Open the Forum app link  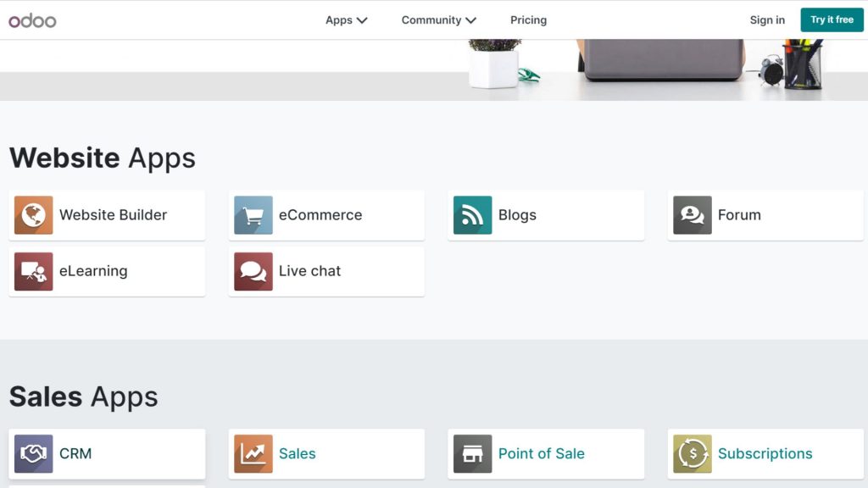[765, 215]
